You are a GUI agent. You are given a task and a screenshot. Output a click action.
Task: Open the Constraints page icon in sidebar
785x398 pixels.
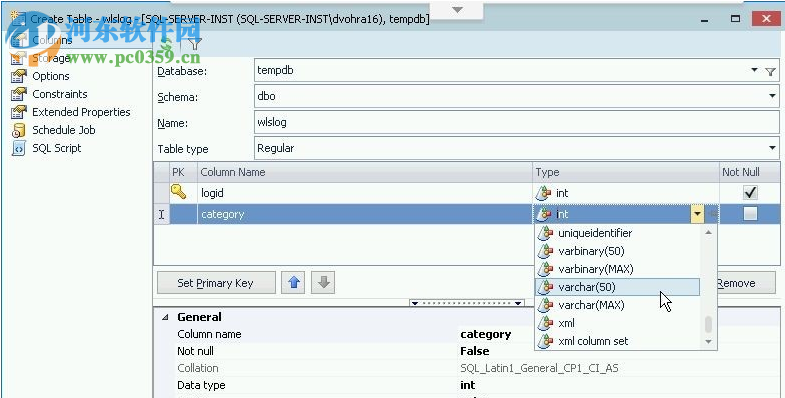coord(19,94)
